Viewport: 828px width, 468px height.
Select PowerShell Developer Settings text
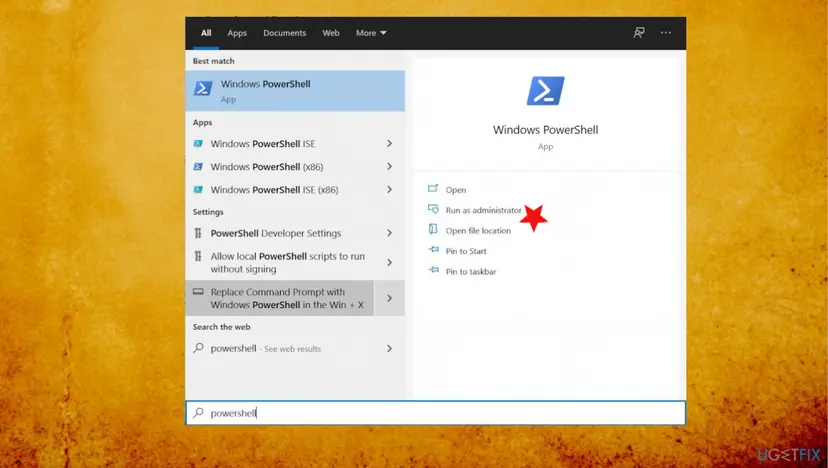(x=276, y=233)
